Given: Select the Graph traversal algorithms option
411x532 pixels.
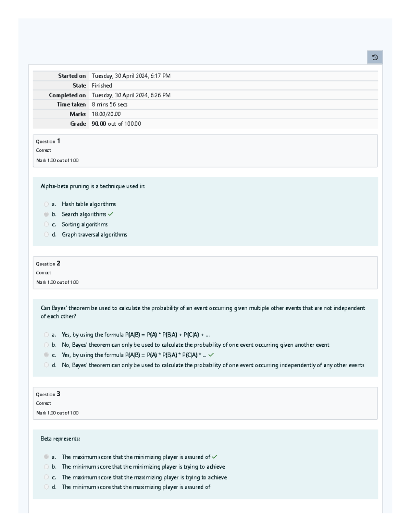Looking at the screenshot, I should [x=47, y=235].
